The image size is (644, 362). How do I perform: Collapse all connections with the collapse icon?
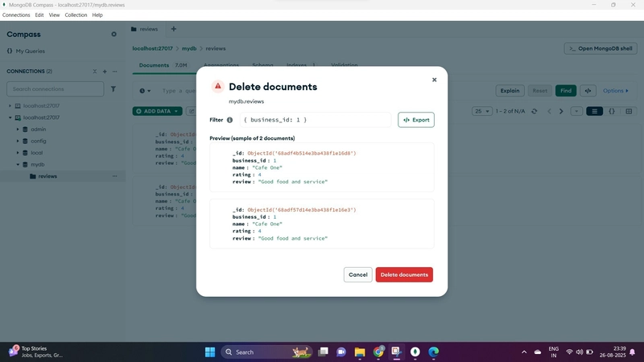click(x=94, y=72)
